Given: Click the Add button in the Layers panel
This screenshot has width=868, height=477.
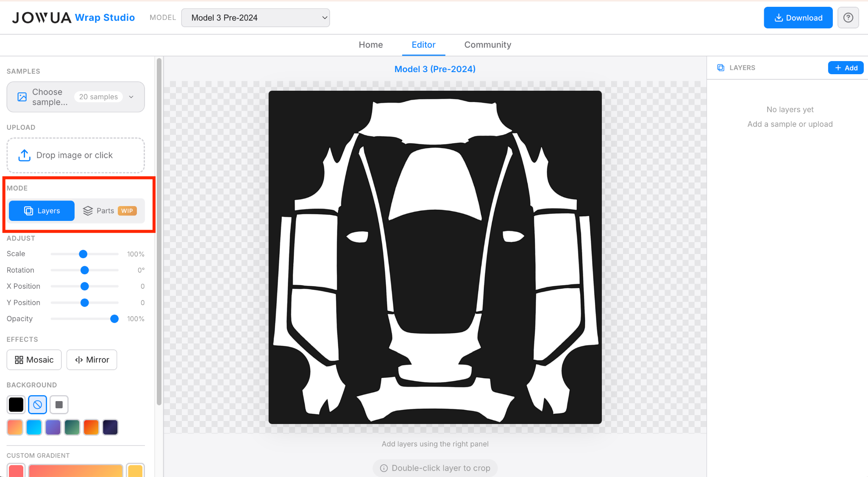Looking at the screenshot, I should [x=845, y=67].
